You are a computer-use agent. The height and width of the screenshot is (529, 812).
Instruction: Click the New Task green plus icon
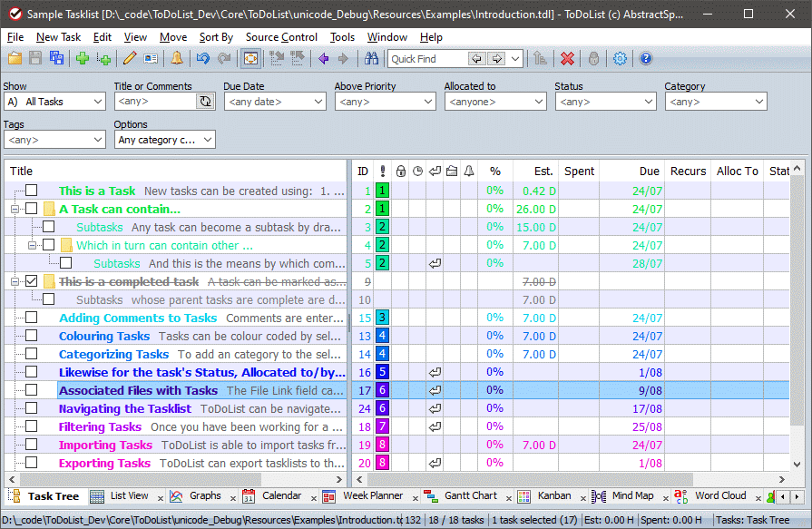[x=83, y=59]
